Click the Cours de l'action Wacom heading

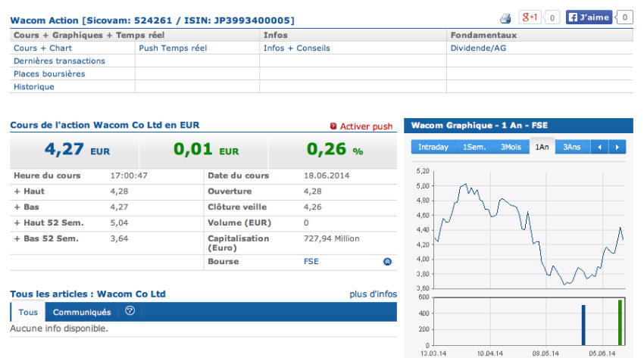[x=105, y=125]
